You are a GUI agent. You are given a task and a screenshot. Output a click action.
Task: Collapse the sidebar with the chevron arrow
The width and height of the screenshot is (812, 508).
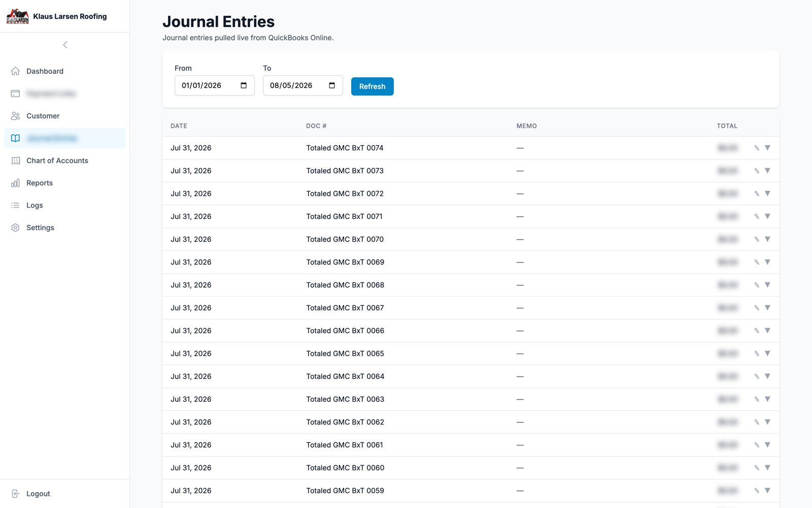coord(65,45)
